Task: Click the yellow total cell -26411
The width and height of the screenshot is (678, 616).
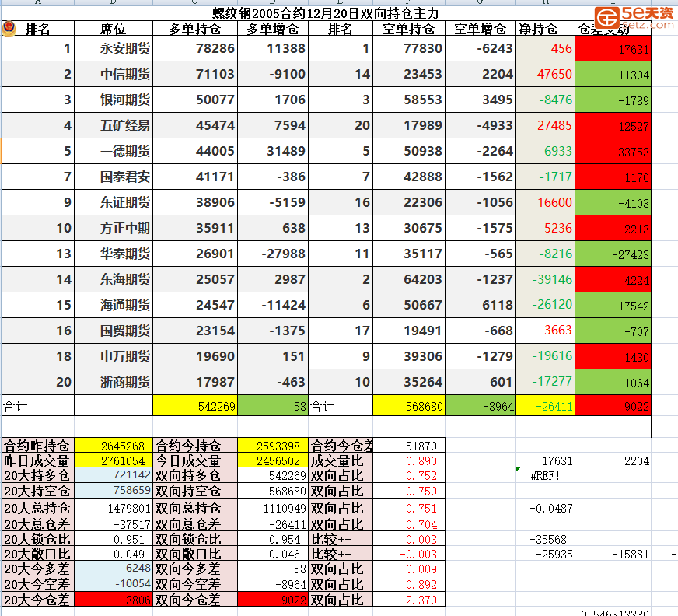Action: coord(545,406)
